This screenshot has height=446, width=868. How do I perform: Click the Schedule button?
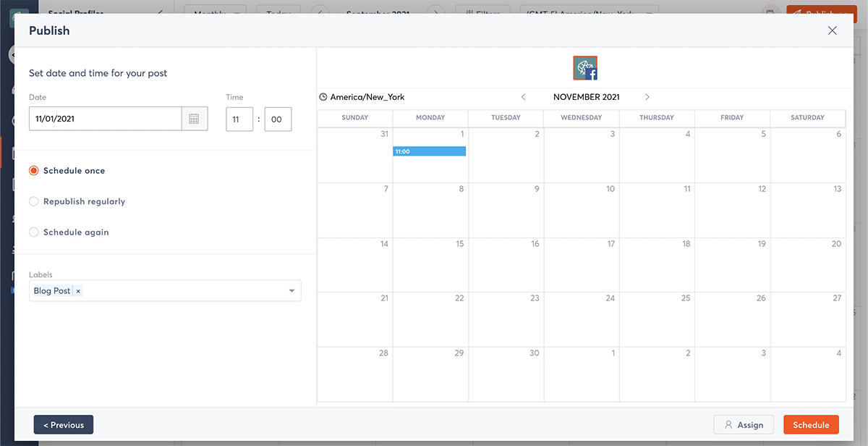click(x=811, y=425)
